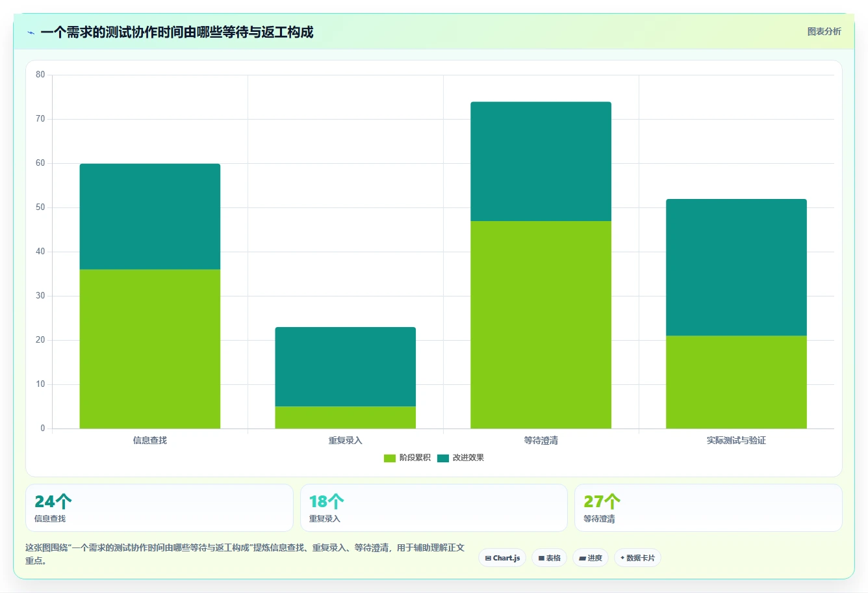This screenshot has height=593, width=868.
Task: Open the 24个 信息查找 data card
Action: [159, 508]
